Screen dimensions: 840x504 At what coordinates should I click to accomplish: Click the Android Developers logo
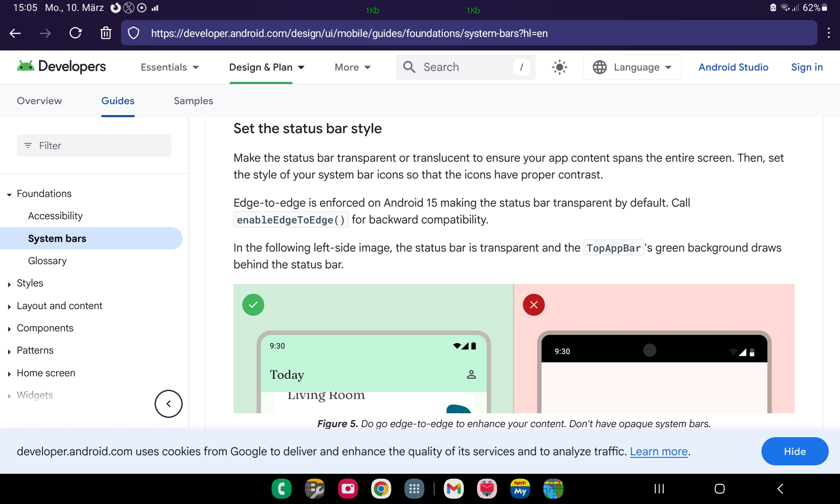61,67
